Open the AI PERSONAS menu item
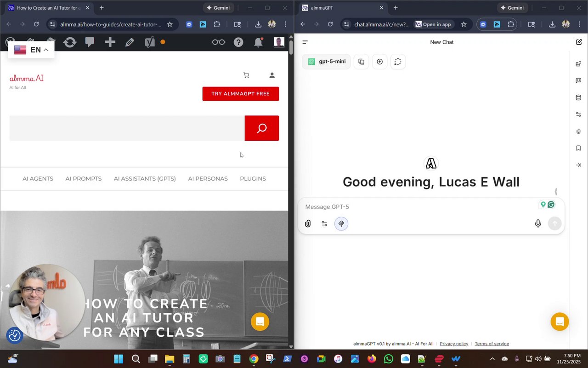The image size is (588, 368). click(208, 178)
